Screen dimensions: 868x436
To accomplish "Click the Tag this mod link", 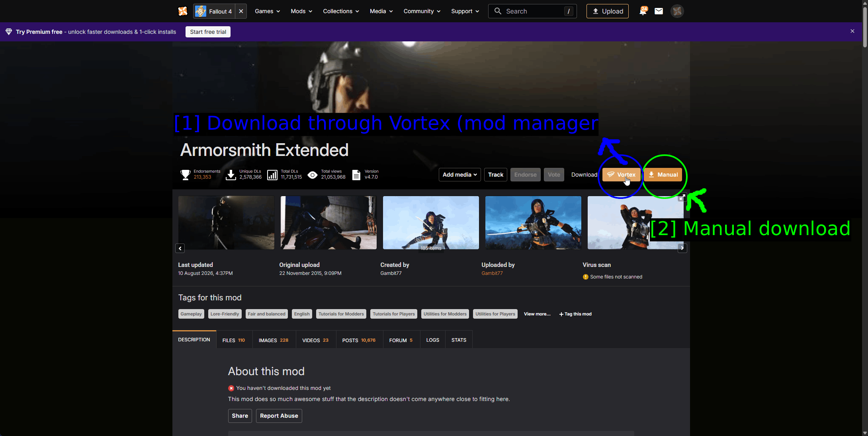I will tap(575, 314).
